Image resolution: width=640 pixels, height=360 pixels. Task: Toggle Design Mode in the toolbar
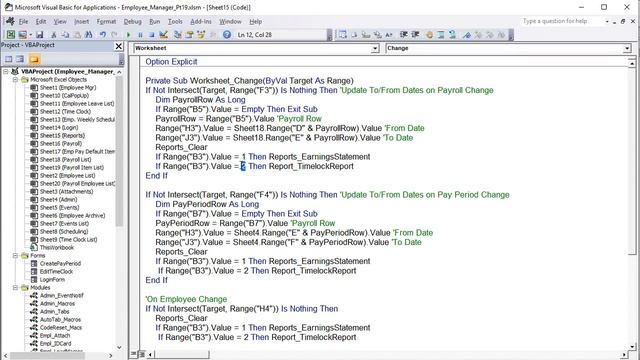[x=164, y=35]
